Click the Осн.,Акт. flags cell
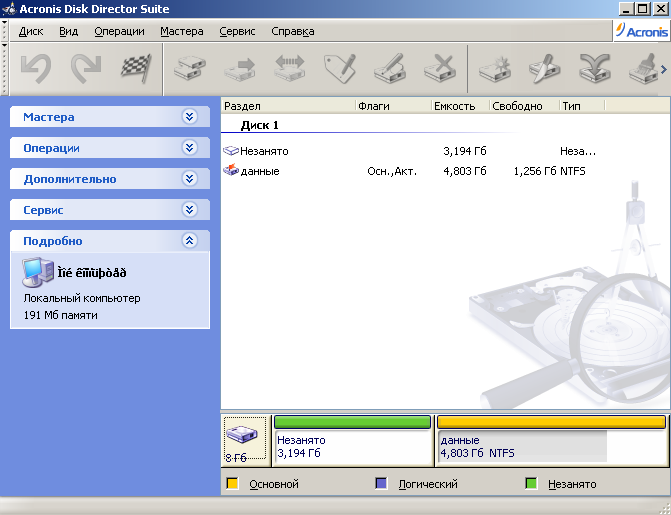The width and height of the screenshot is (671, 515). (392, 172)
